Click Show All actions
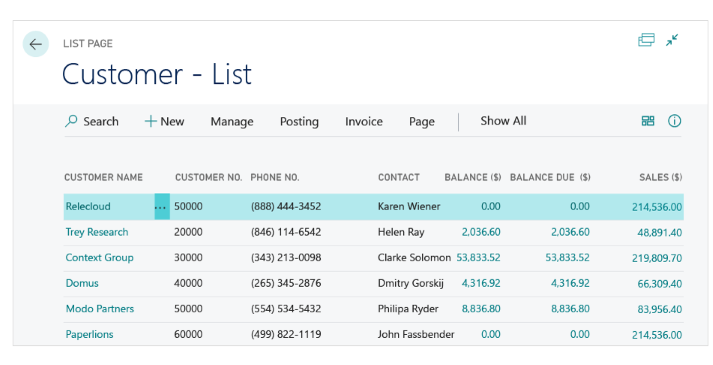 coord(503,121)
